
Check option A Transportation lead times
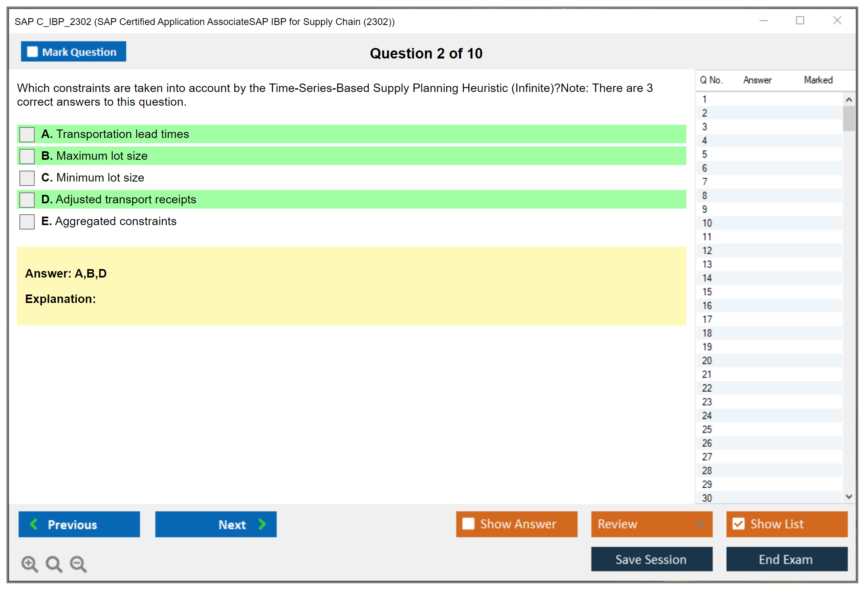pyautogui.click(x=27, y=134)
